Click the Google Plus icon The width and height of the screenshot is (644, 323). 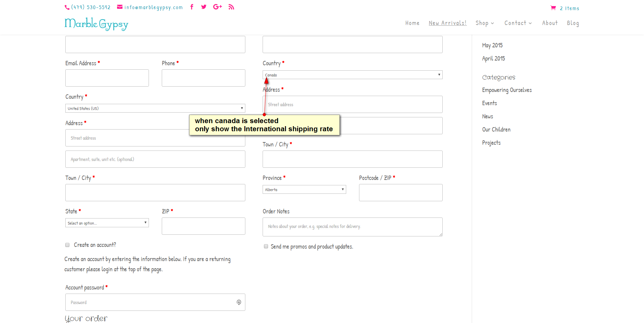coord(218,7)
